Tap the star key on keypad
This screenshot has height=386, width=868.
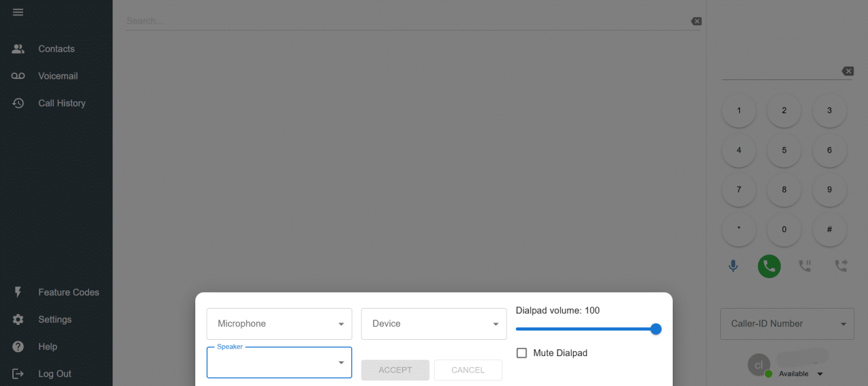point(739,229)
